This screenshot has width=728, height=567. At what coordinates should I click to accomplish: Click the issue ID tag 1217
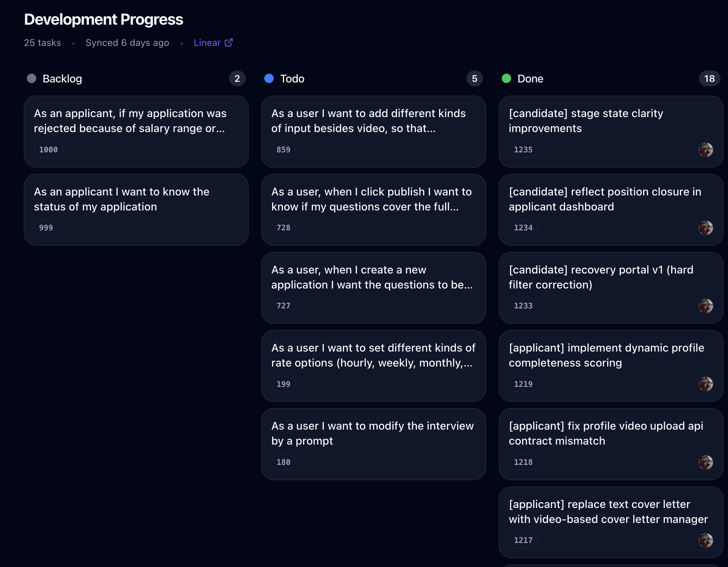click(x=523, y=540)
